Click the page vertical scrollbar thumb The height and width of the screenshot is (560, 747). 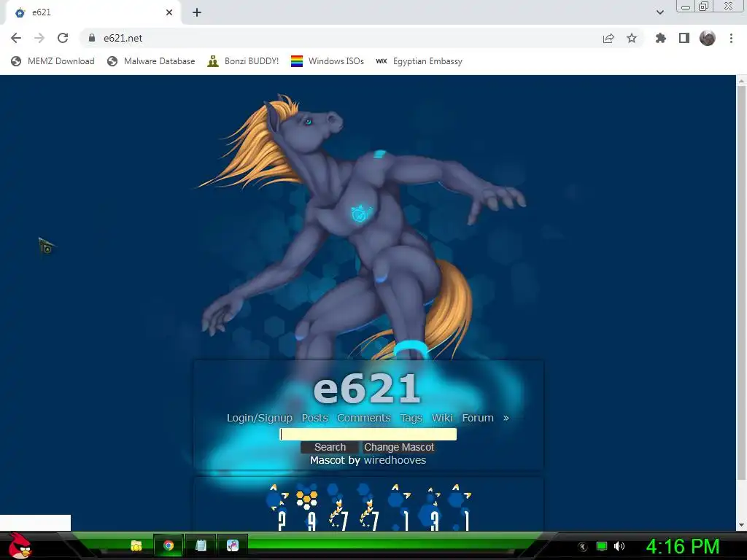(741, 284)
